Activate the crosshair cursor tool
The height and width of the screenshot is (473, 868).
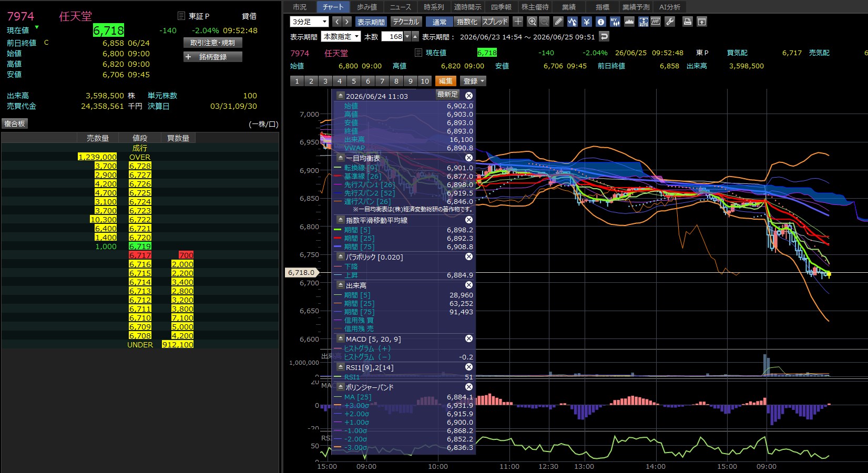[518, 22]
